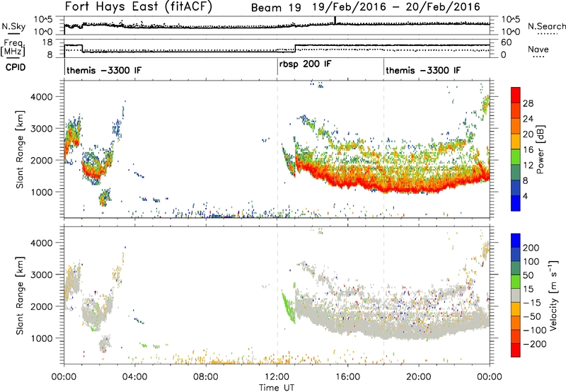Click the 'rbsp 200 IF' CPID label

[x=306, y=64]
